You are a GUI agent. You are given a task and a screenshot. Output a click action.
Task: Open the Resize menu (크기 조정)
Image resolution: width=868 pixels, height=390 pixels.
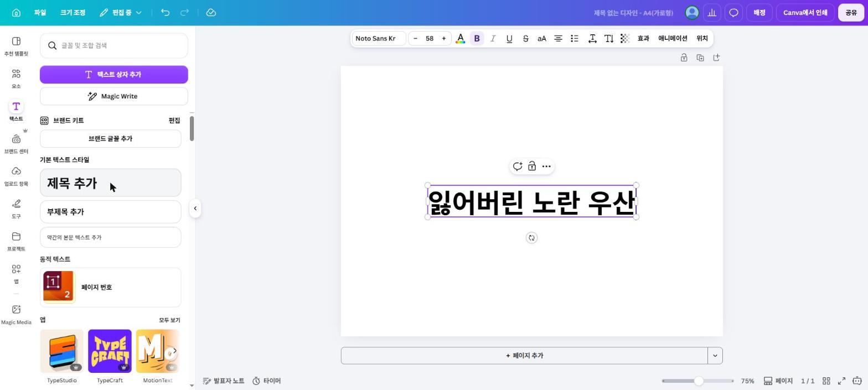tap(73, 12)
